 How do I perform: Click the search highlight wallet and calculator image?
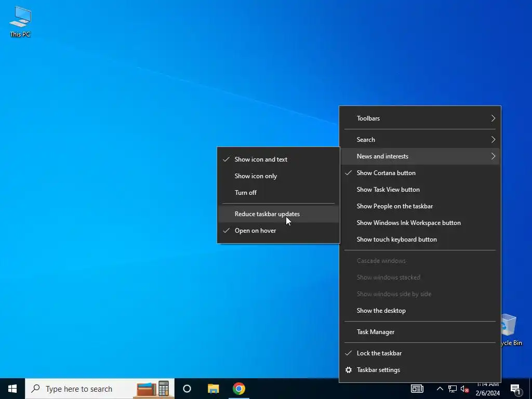point(153,389)
